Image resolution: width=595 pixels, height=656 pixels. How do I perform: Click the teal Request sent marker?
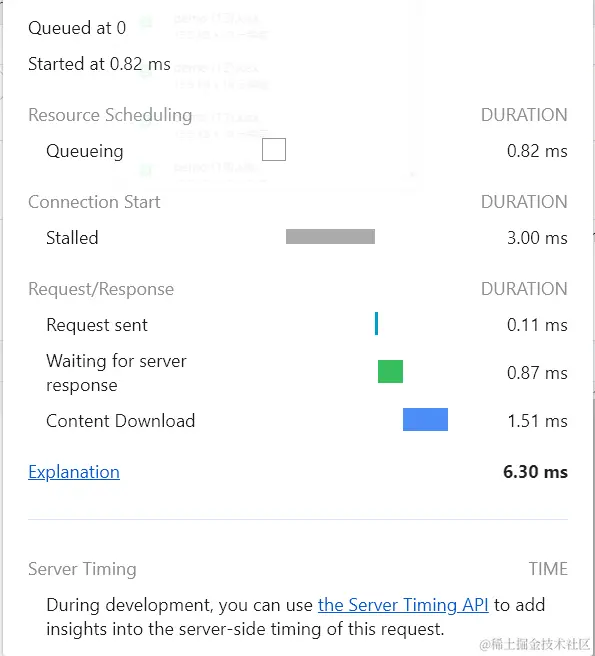pos(377,323)
